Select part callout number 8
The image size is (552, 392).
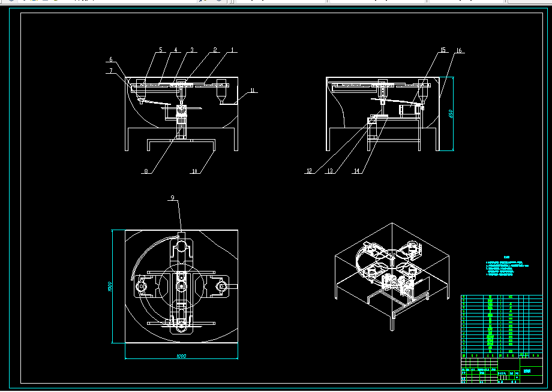coord(146,171)
